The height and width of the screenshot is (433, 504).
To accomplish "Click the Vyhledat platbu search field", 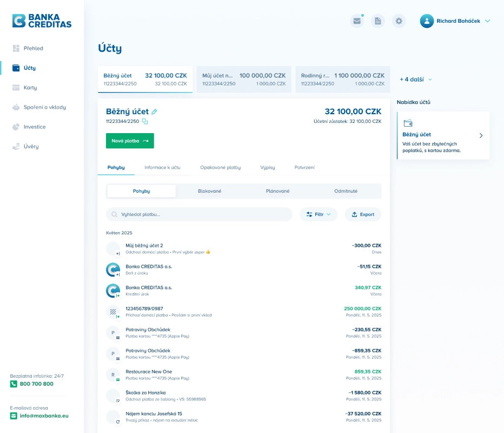I will point(199,214).
